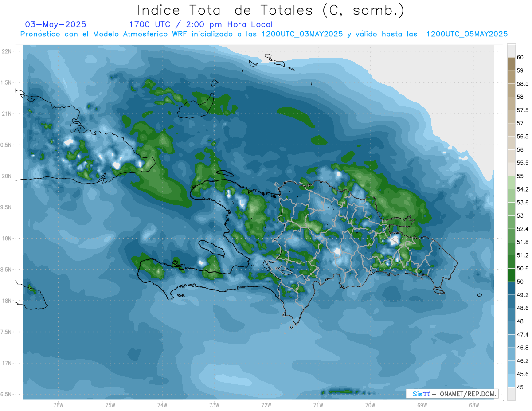Click the '69W' longitude label

(422, 405)
